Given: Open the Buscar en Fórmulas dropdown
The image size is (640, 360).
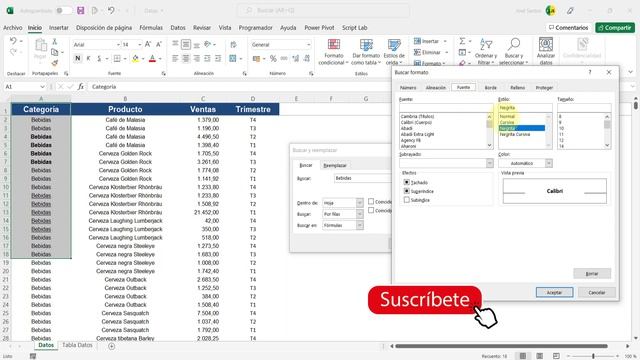Looking at the screenshot, I should (360, 225).
